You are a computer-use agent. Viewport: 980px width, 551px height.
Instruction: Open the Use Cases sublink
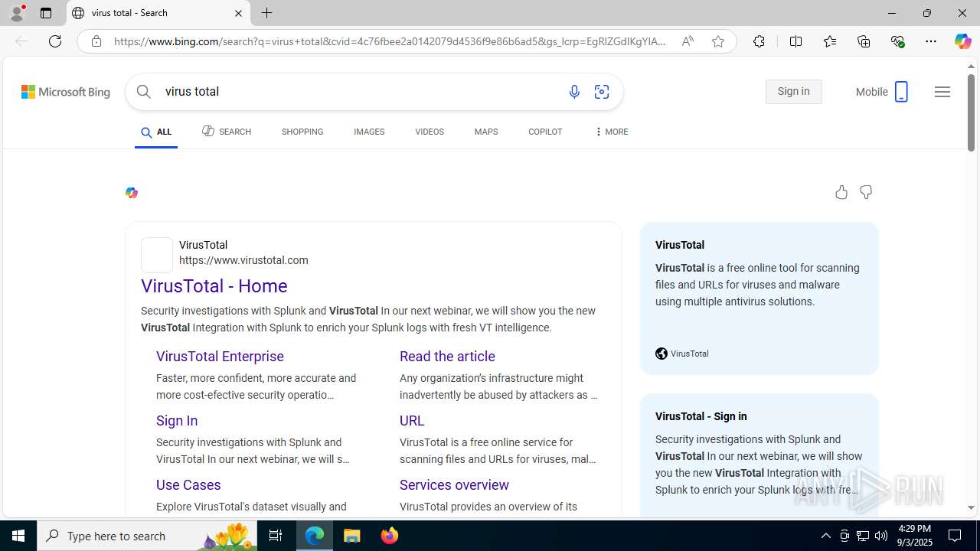pos(188,485)
